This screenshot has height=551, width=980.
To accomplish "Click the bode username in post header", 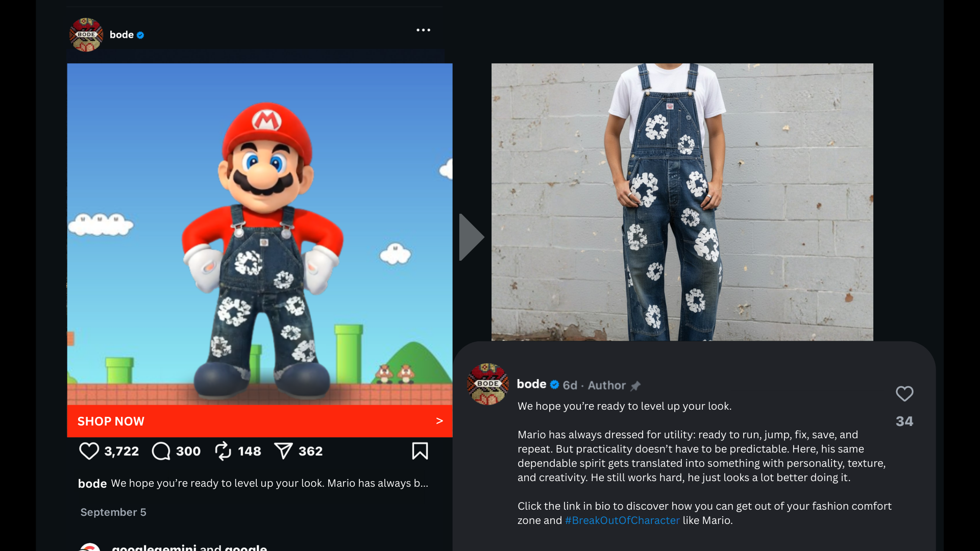I will (121, 35).
